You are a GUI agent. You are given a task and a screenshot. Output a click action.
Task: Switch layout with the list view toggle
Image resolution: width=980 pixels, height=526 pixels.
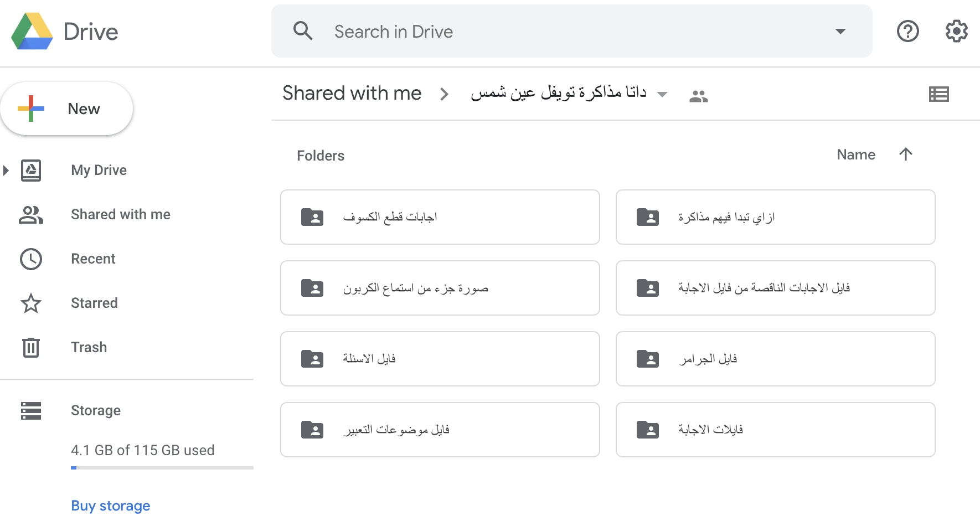(x=939, y=94)
